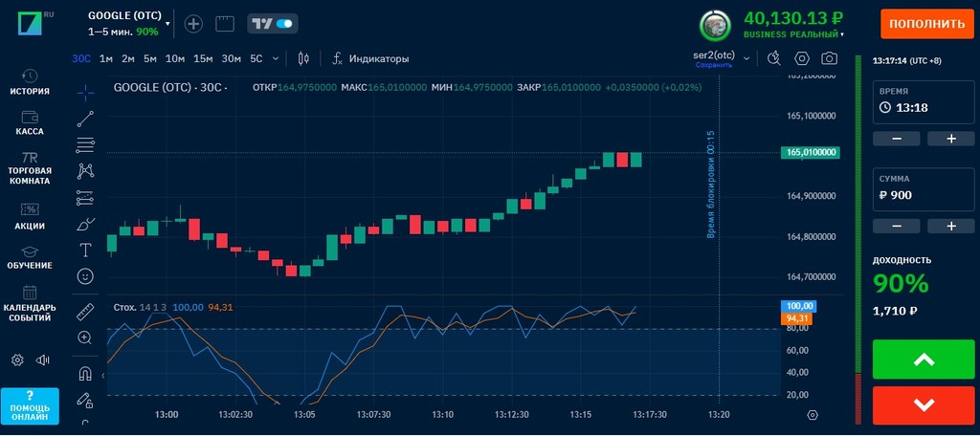Open chart settings hexagon icon

click(x=802, y=58)
